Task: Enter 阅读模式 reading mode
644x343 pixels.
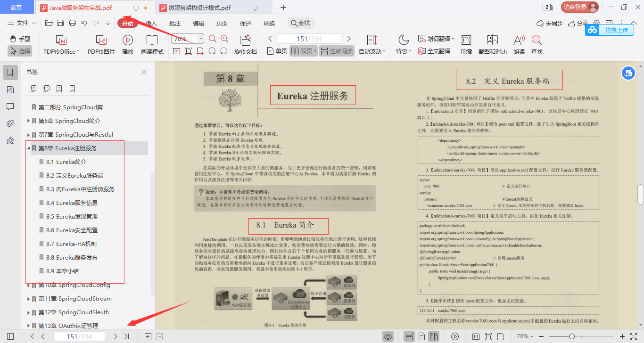Action: tap(152, 45)
